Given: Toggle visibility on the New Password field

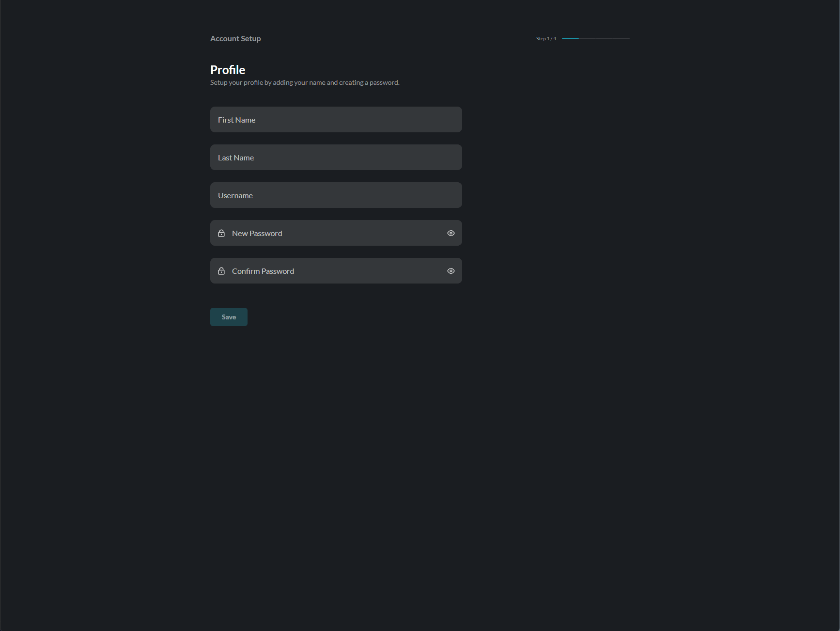Looking at the screenshot, I should [451, 233].
